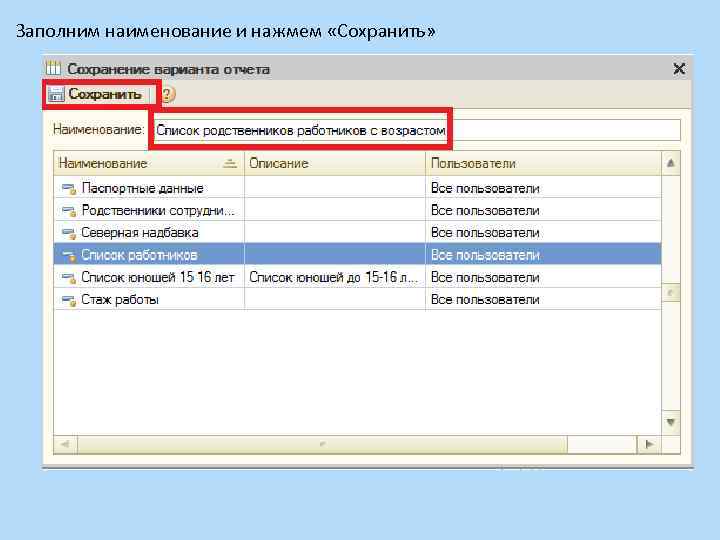This screenshot has height=540, width=720.
Task: Click the sort indicator in Наименование header
Action: 230,163
